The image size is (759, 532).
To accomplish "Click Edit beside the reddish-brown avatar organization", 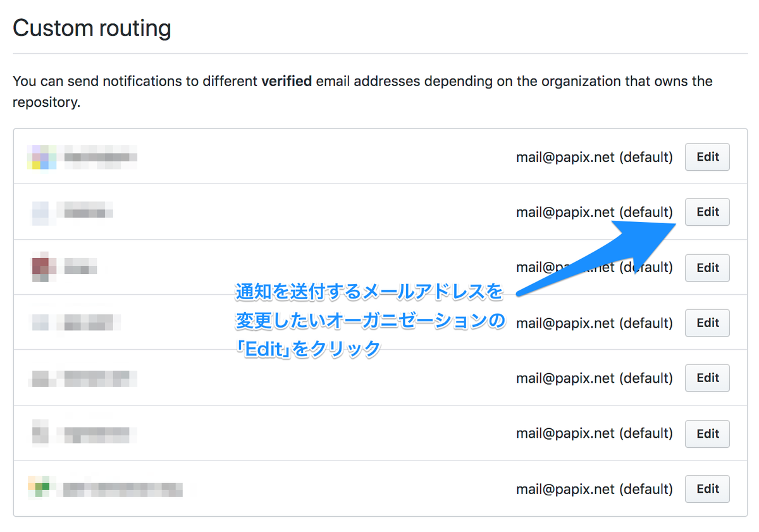I will pos(707,268).
